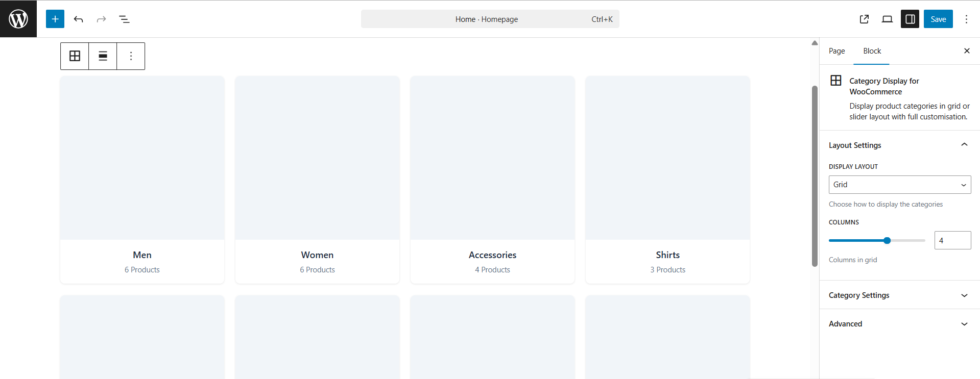Select the Women category card
This screenshot has height=379, width=980.
click(317, 180)
